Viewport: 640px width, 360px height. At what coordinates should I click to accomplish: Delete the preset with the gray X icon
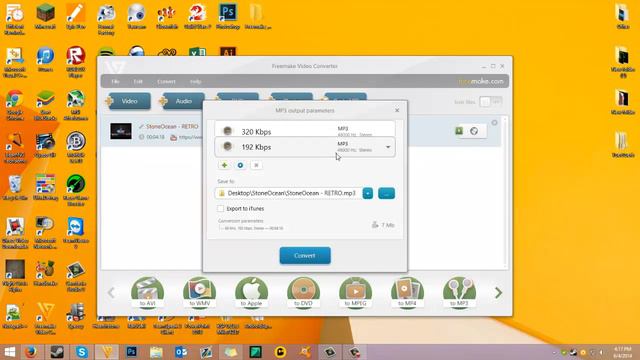tap(256, 165)
